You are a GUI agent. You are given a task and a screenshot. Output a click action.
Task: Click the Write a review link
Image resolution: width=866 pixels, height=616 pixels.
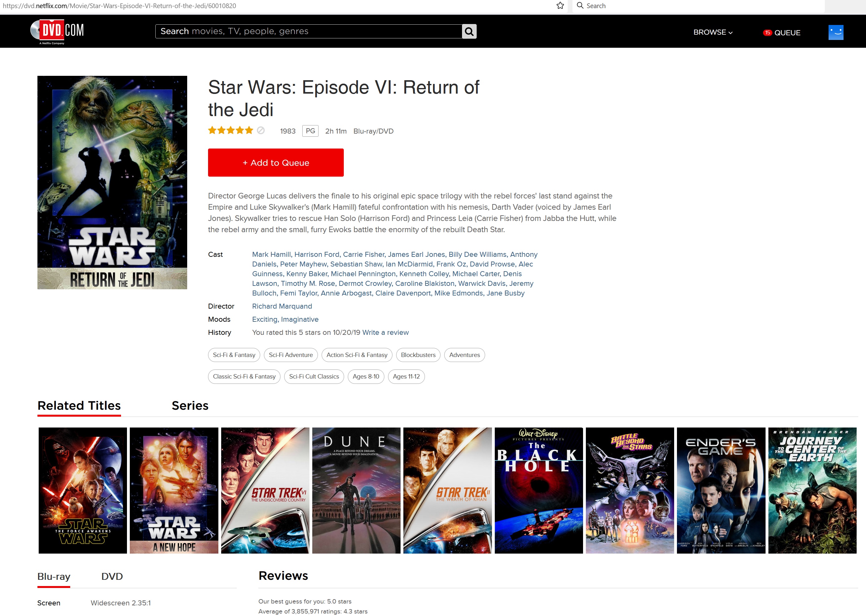tap(386, 332)
